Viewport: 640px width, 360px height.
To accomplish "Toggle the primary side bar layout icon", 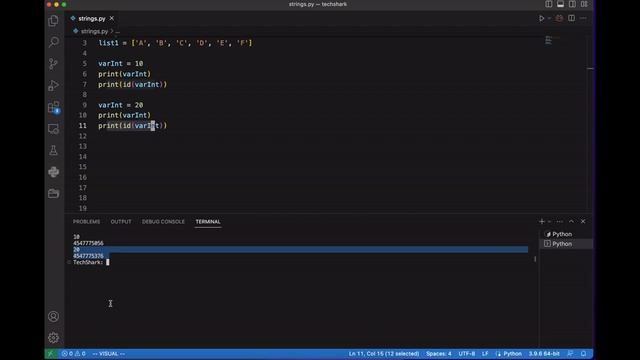I will click(549, 4).
